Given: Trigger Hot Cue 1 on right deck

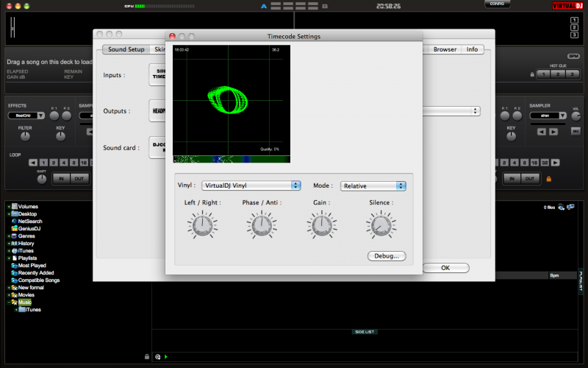Looking at the screenshot, I should tap(543, 74).
